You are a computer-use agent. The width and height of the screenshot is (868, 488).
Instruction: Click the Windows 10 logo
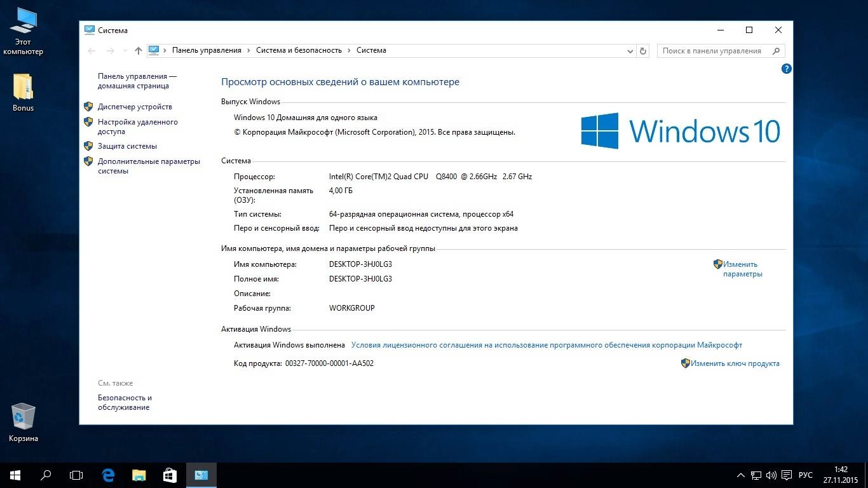(x=681, y=131)
